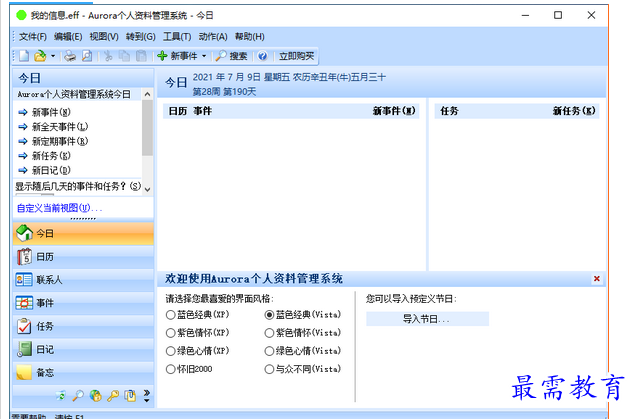
Task: Click the globe with lock icon
Action: 95,395
